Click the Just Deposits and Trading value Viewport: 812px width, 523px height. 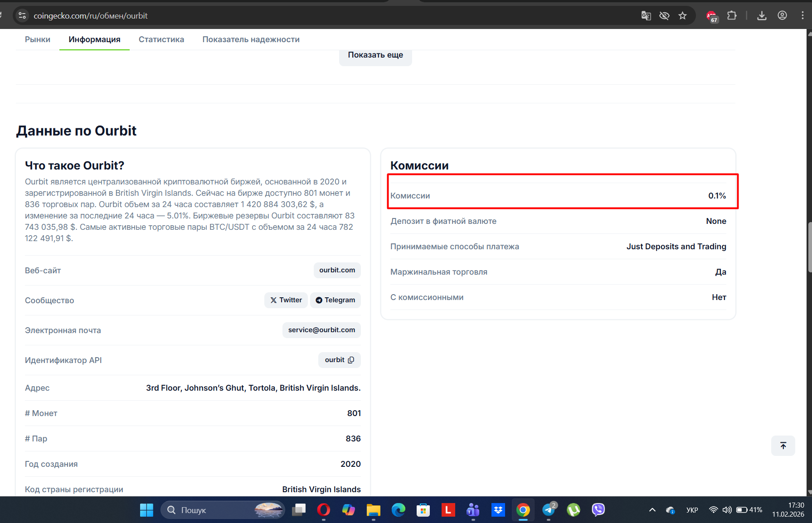676,247
